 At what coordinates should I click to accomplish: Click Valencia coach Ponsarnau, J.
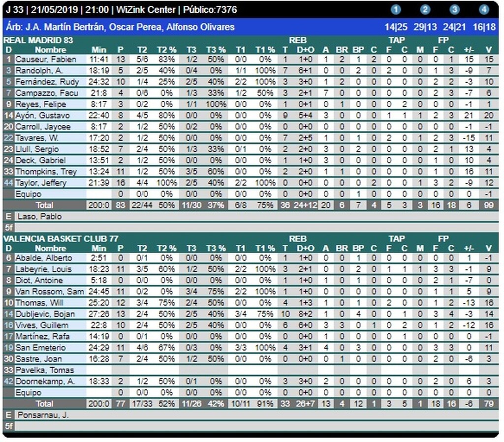(43, 415)
